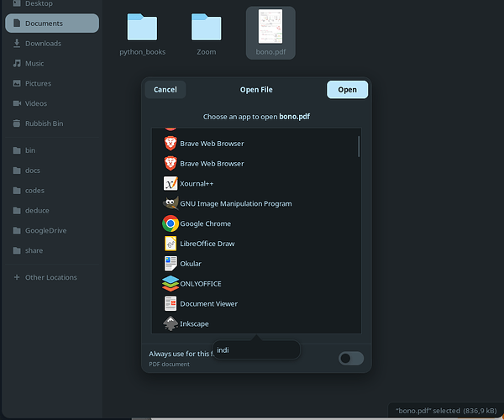Click the bono.pdf thumbnail
This screenshot has height=420, width=504.
pos(270,26)
